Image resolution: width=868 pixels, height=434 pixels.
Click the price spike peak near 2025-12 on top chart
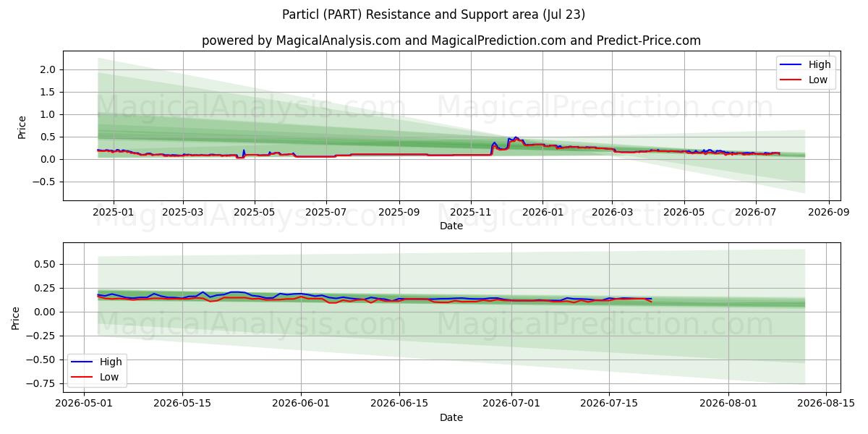[516, 137]
